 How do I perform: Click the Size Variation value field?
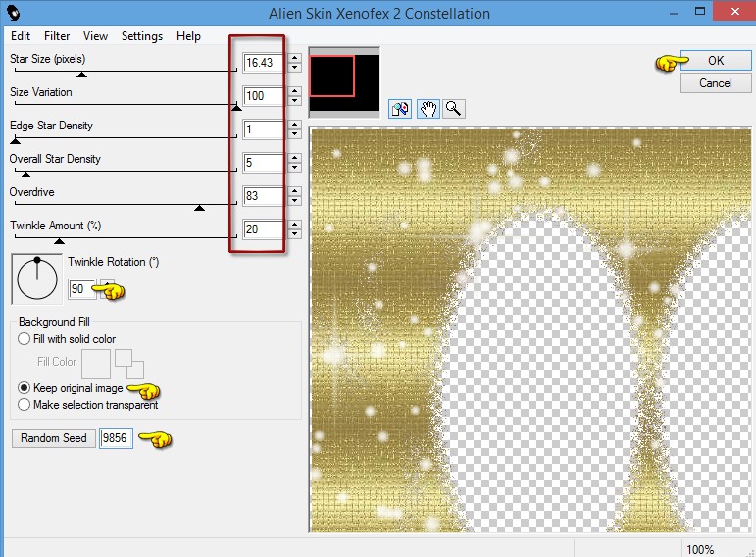point(263,96)
